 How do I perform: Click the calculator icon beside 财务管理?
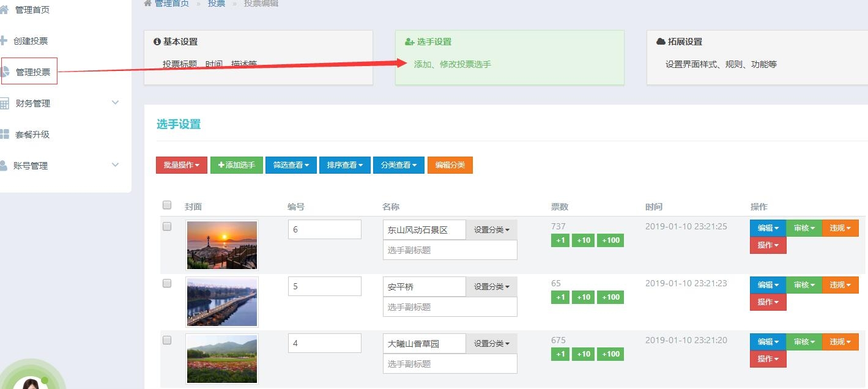[x=4, y=103]
